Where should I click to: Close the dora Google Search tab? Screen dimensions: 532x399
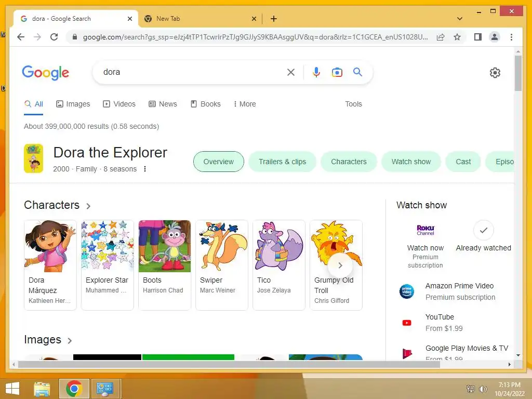pos(129,19)
